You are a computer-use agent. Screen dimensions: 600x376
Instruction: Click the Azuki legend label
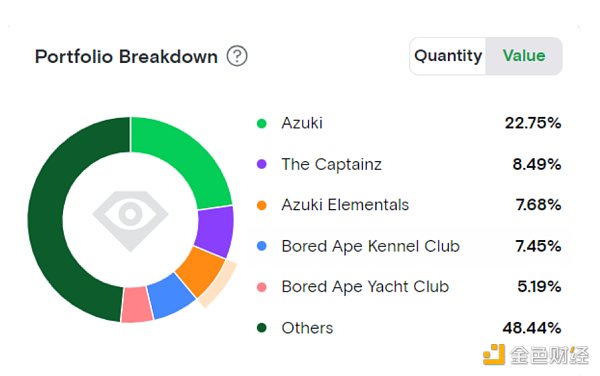pyautogui.click(x=302, y=123)
